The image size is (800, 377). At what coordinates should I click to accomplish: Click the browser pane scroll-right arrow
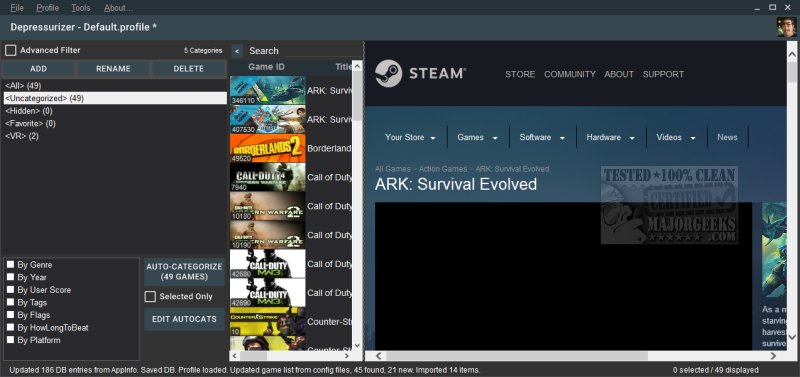(x=773, y=356)
